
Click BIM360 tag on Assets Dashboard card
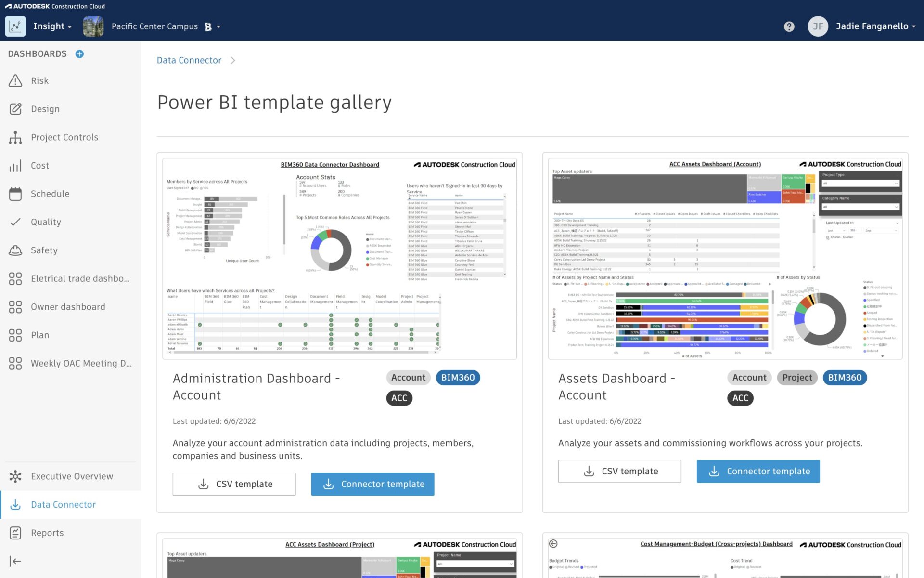click(x=845, y=378)
